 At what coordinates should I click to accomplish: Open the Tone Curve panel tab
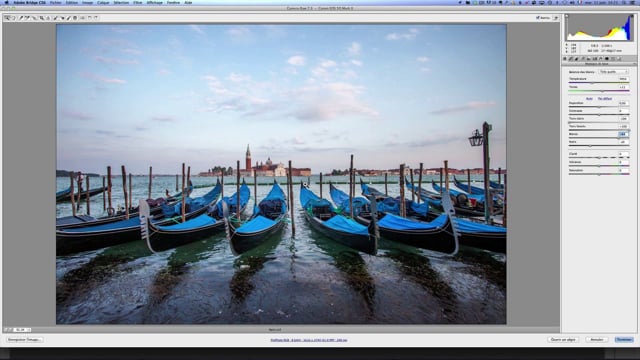[571, 58]
